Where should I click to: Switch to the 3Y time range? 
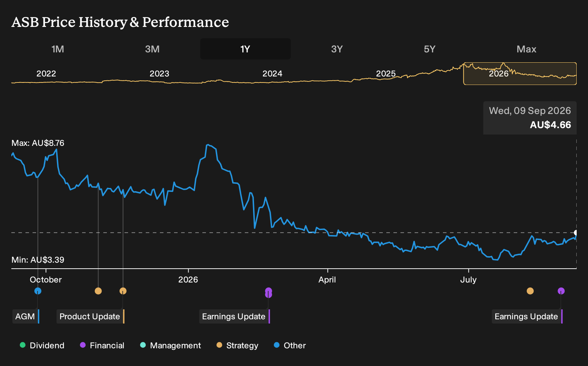pos(337,49)
